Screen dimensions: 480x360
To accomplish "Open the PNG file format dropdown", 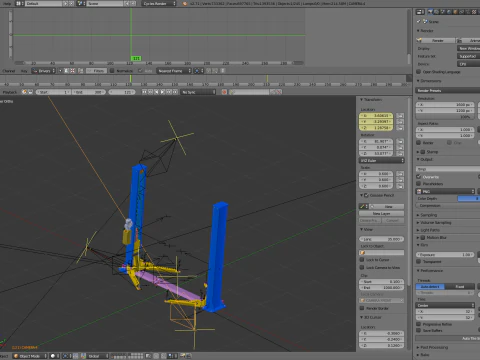I will [x=445, y=191].
